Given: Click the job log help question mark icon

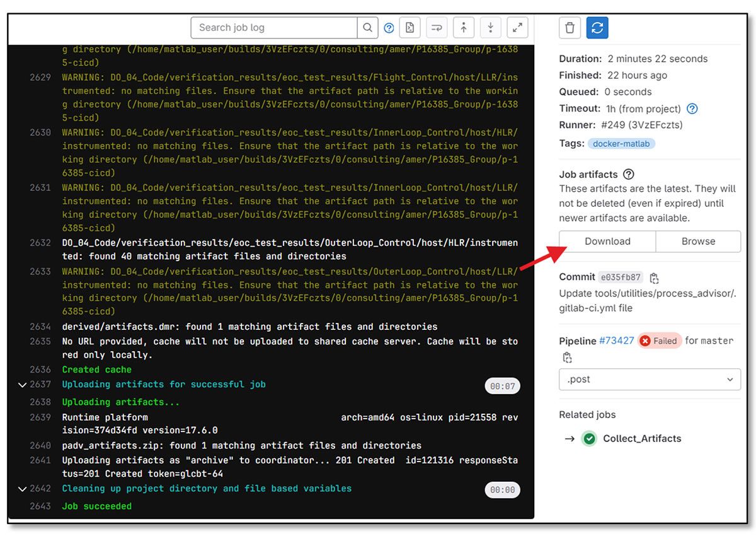Looking at the screenshot, I should (389, 28).
